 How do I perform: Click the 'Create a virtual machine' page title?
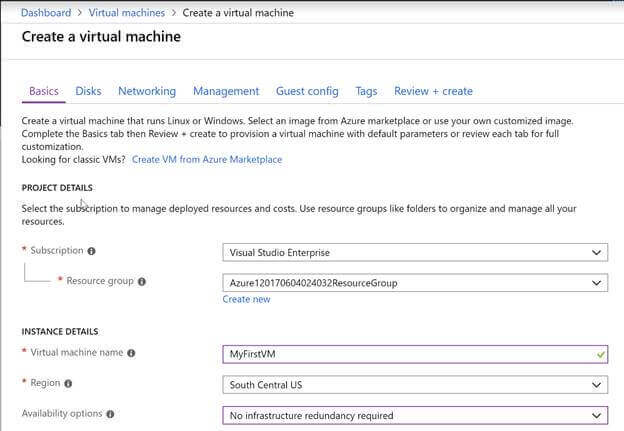pos(101,37)
